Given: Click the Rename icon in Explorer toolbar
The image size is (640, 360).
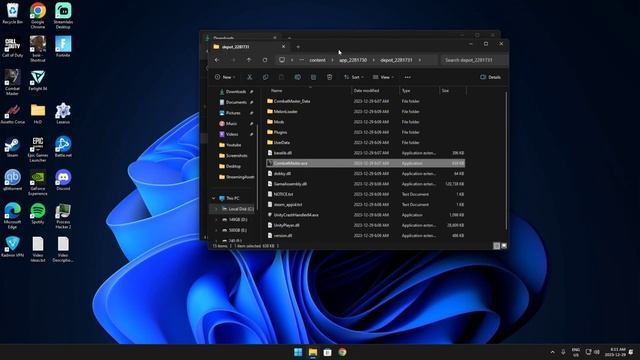Looking at the screenshot, I should click(298, 77).
